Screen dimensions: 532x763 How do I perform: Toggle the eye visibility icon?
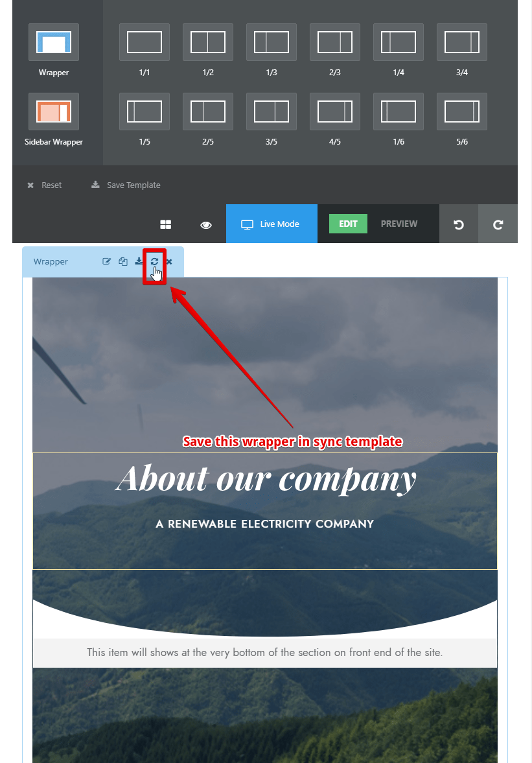tap(206, 225)
